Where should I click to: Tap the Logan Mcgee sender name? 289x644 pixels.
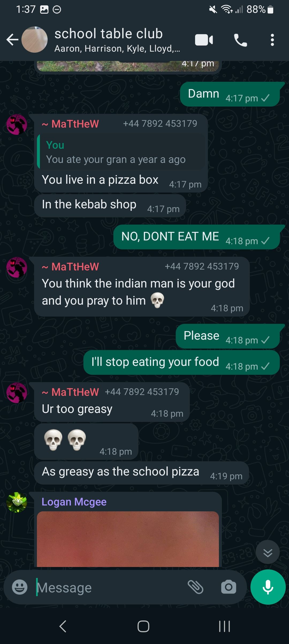pyautogui.click(x=74, y=502)
